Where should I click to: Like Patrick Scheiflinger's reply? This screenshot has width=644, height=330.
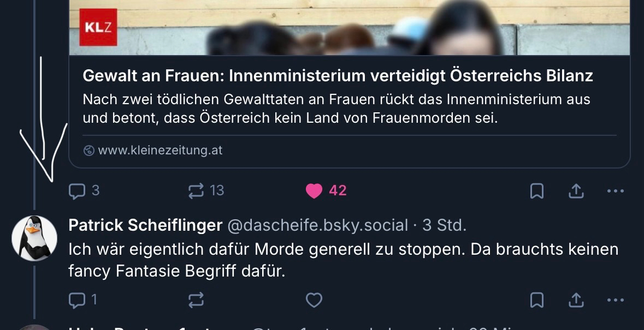[x=314, y=299]
